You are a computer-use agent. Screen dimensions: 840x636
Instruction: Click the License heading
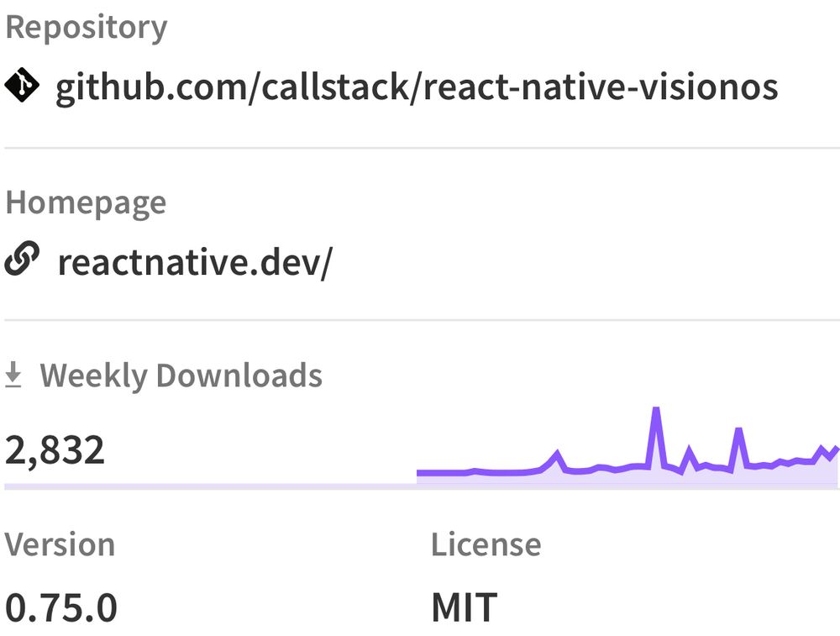click(486, 544)
